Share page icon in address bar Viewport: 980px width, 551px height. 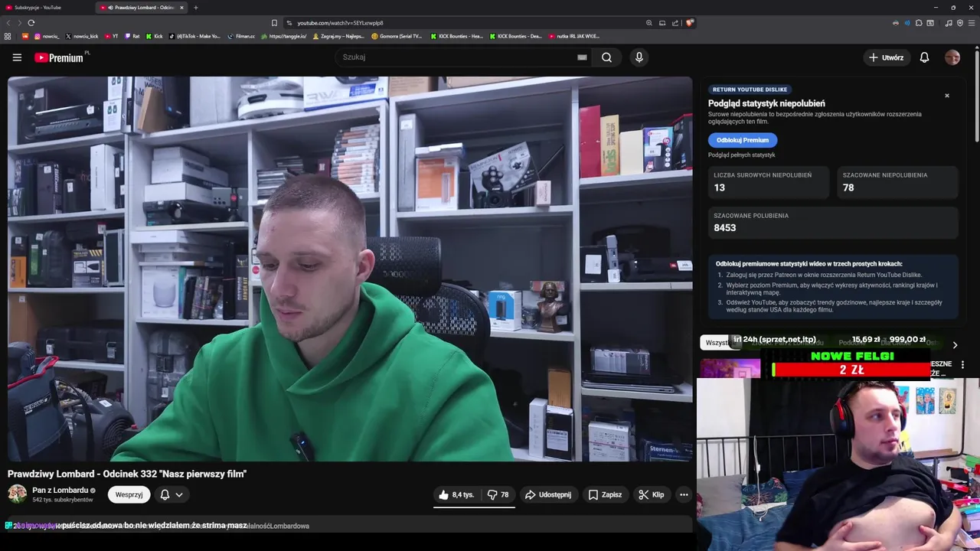(x=675, y=23)
